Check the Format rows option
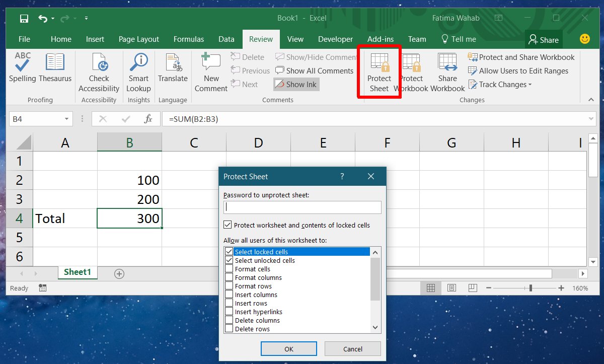This screenshot has width=604, height=364. point(229,286)
